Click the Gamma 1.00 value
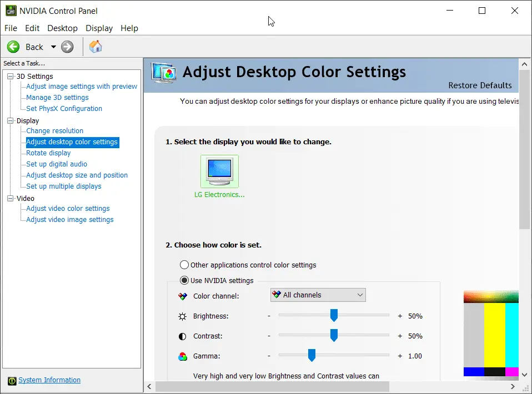 coord(415,356)
